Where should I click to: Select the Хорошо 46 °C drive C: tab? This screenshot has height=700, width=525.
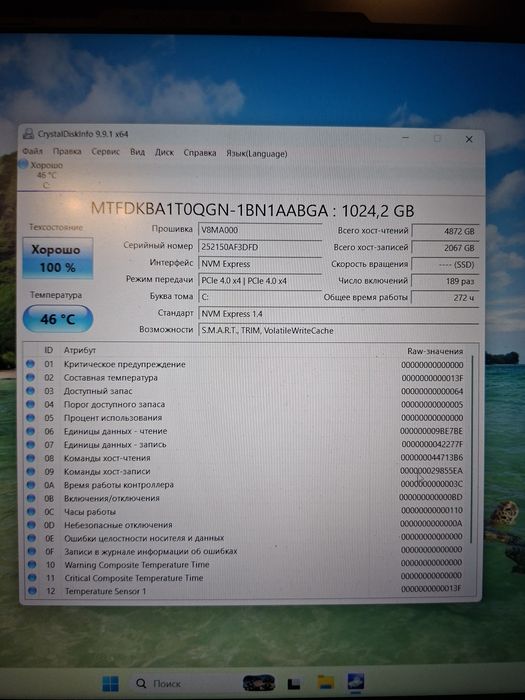point(41,175)
